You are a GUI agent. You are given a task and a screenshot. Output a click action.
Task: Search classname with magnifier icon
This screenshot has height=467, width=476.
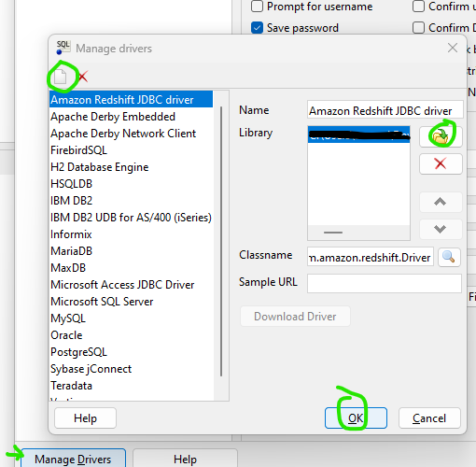tap(449, 257)
